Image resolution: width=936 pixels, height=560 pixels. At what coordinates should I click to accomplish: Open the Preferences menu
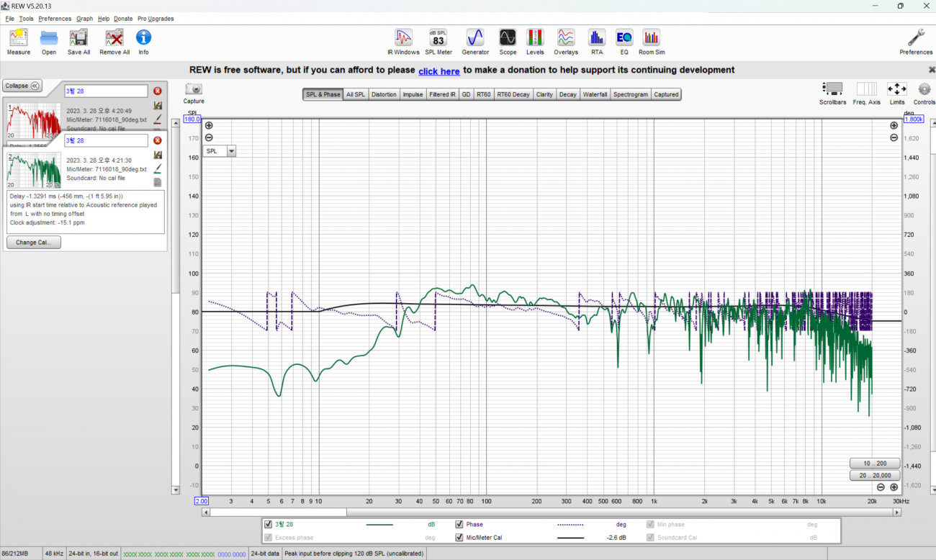pyautogui.click(x=55, y=19)
